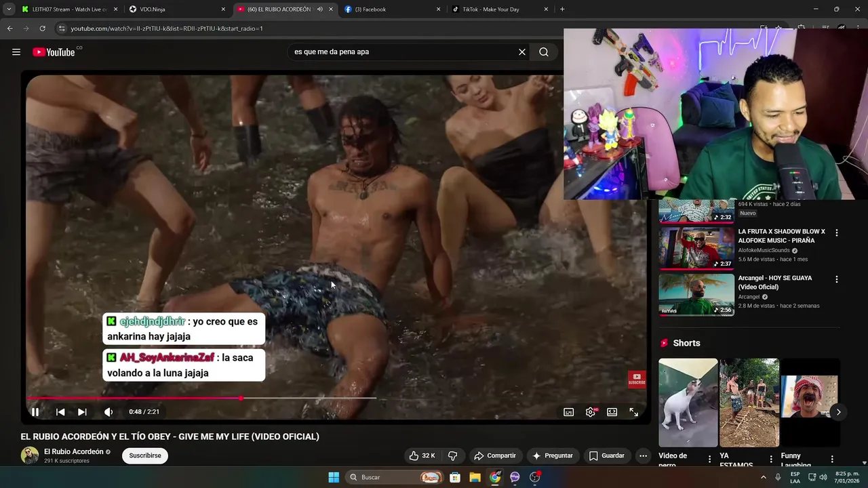The image size is (868, 488).
Task: Open Arcangel - HOY SE GUAYA title
Action: [x=776, y=283]
